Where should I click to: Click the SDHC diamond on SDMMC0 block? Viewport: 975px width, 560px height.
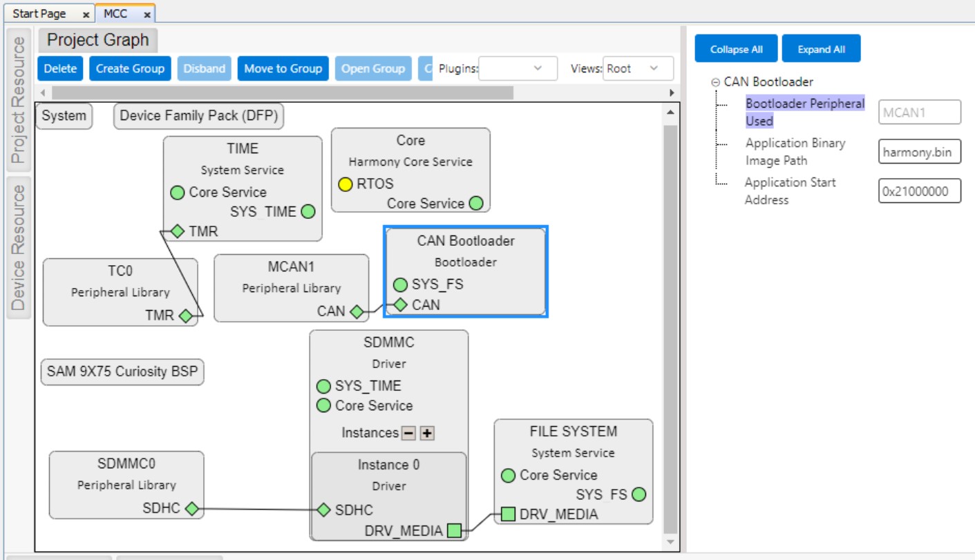coord(191,509)
